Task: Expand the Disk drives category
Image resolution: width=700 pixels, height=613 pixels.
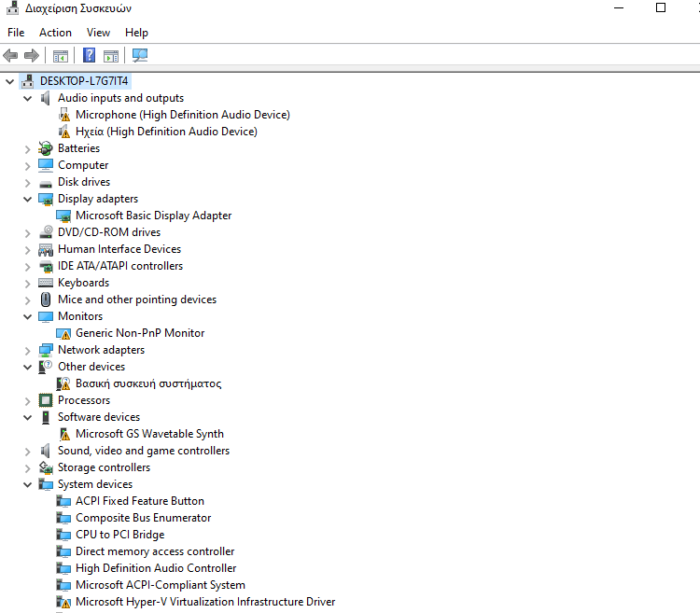Action: [28, 183]
